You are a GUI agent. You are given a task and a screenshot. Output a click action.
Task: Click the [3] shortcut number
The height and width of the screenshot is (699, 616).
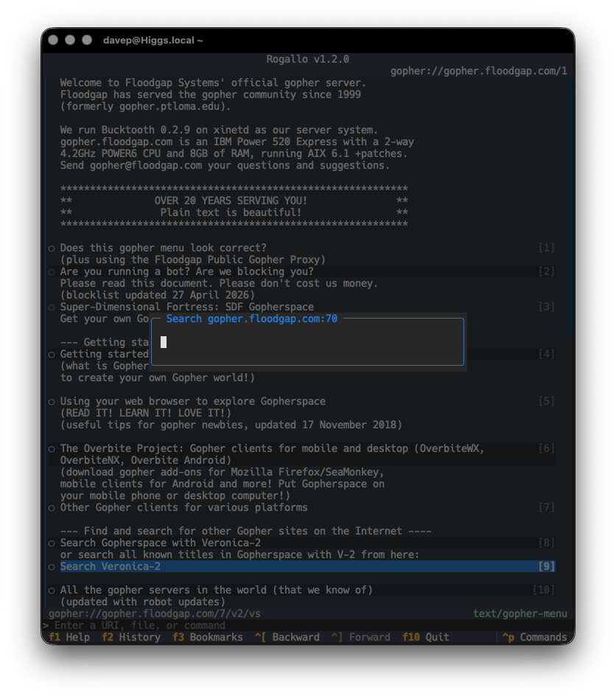click(547, 307)
